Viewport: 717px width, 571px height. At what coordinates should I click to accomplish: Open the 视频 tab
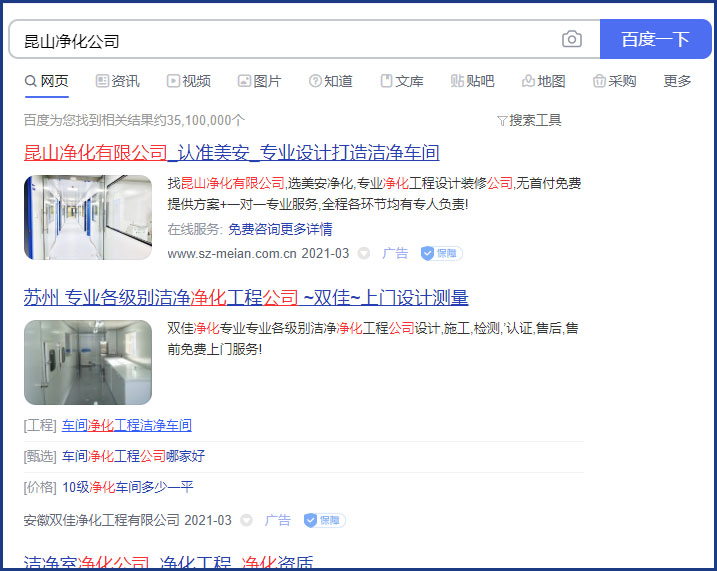[x=188, y=81]
